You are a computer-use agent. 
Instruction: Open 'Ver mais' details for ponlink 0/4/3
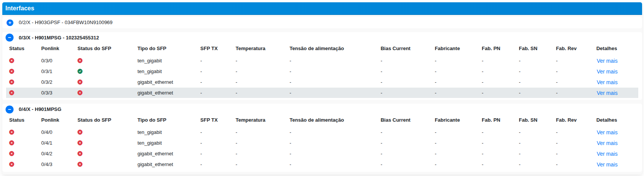607,165
